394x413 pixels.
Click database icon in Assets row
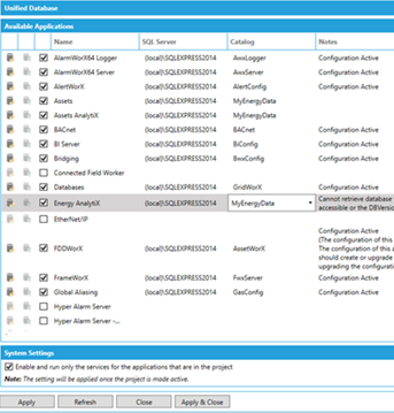pyautogui.click(x=10, y=101)
